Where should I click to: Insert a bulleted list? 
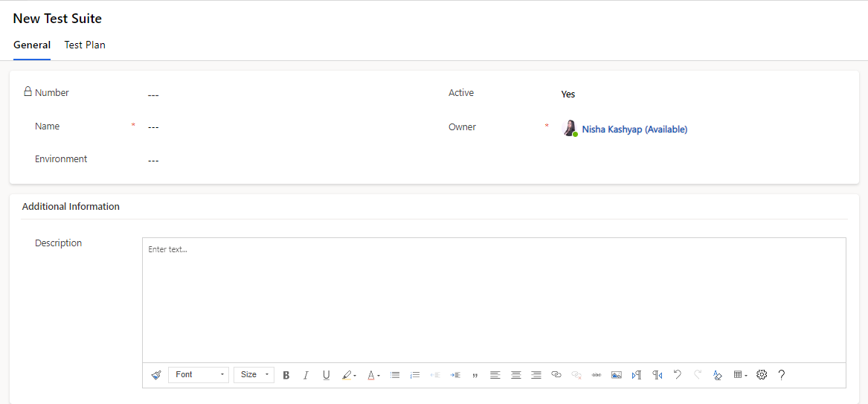pos(395,375)
